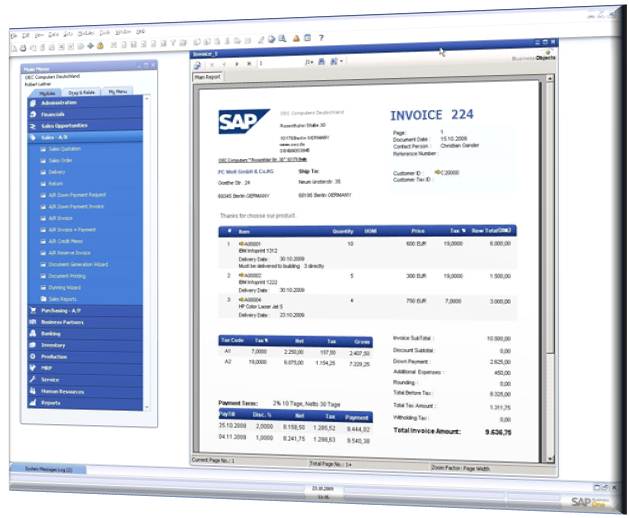This screenshot has height=518, width=629.
Task: Click the Print Preview toolbar icon
Action: coord(14,49)
